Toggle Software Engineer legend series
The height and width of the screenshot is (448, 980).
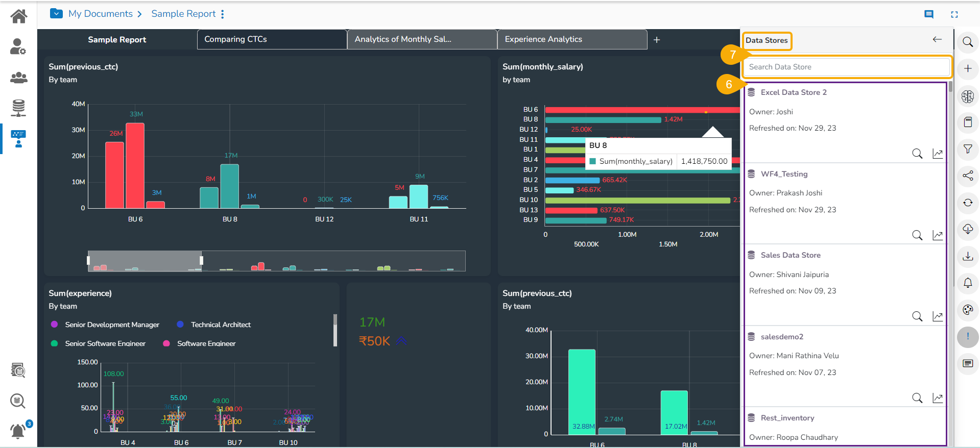(206, 343)
